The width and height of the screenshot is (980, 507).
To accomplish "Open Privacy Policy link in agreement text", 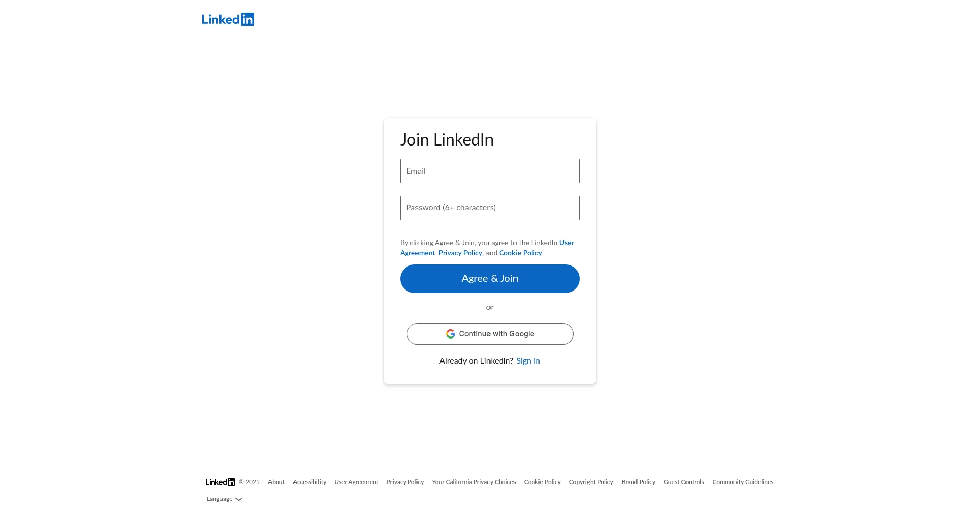I will pos(460,253).
